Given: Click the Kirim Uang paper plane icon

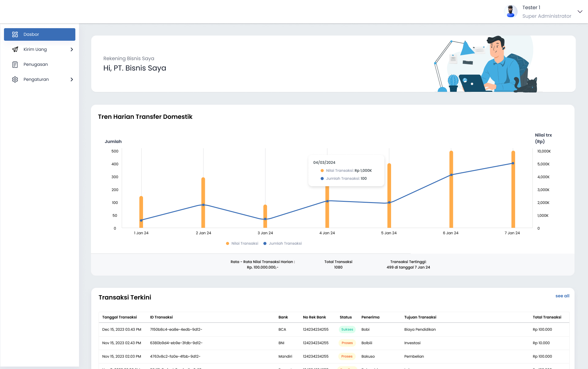Looking at the screenshot, I should tap(15, 49).
